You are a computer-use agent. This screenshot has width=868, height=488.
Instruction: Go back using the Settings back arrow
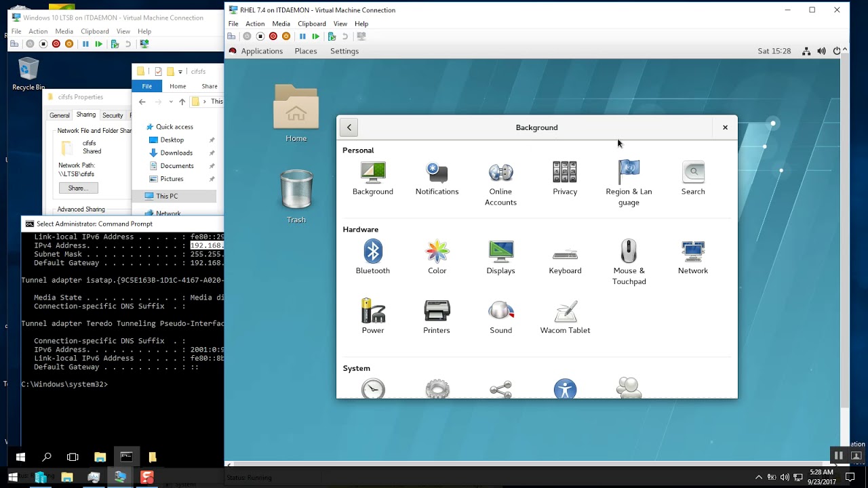coord(349,127)
